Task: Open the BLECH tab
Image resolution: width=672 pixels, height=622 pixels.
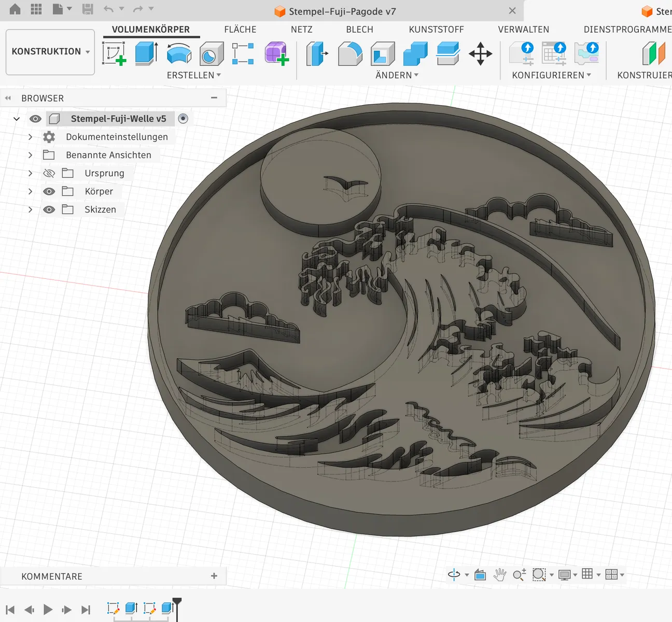Action: [360, 30]
